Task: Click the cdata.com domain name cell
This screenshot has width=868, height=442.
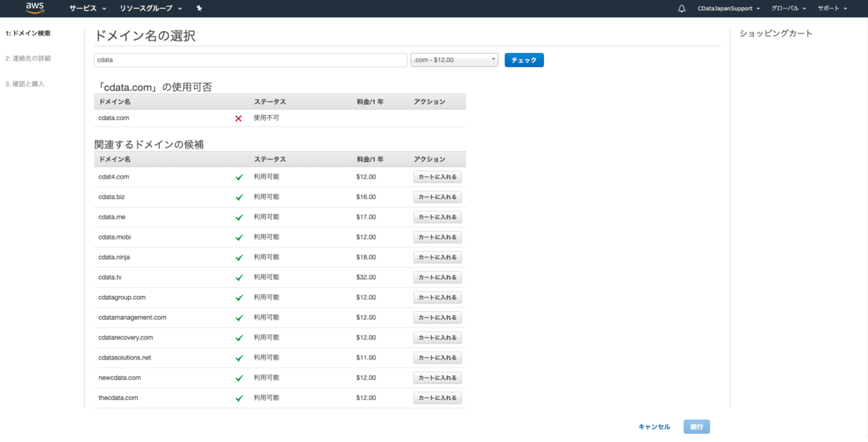Action: [x=114, y=118]
